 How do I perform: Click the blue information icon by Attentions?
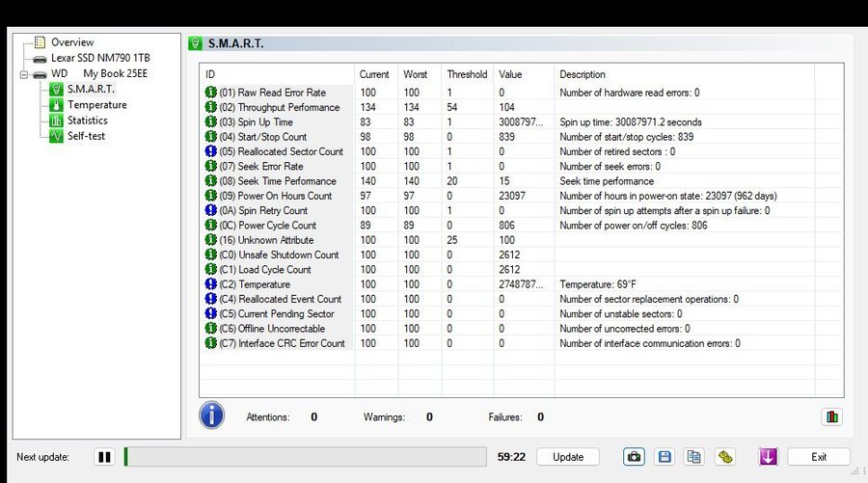click(211, 416)
